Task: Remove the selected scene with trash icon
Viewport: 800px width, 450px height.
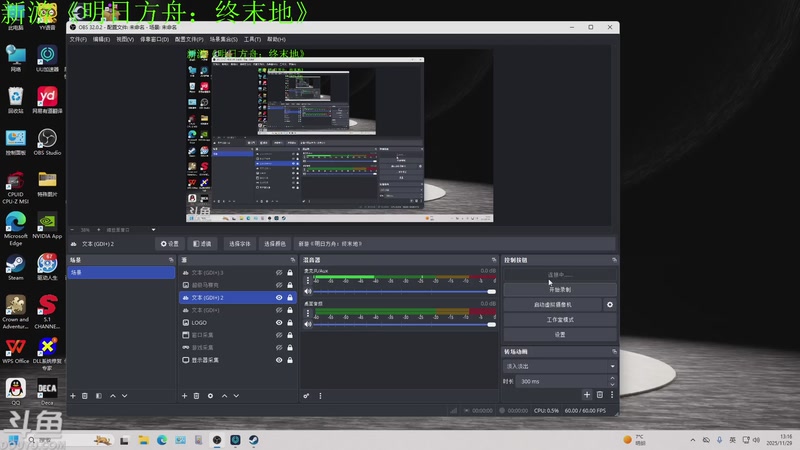Action: coord(85,396)
